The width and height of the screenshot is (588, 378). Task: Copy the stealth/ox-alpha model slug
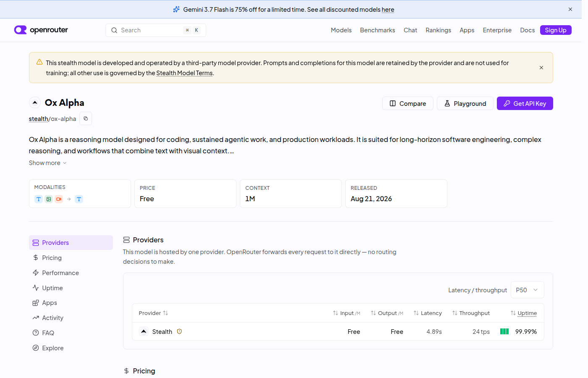click(x=86, y=118)
